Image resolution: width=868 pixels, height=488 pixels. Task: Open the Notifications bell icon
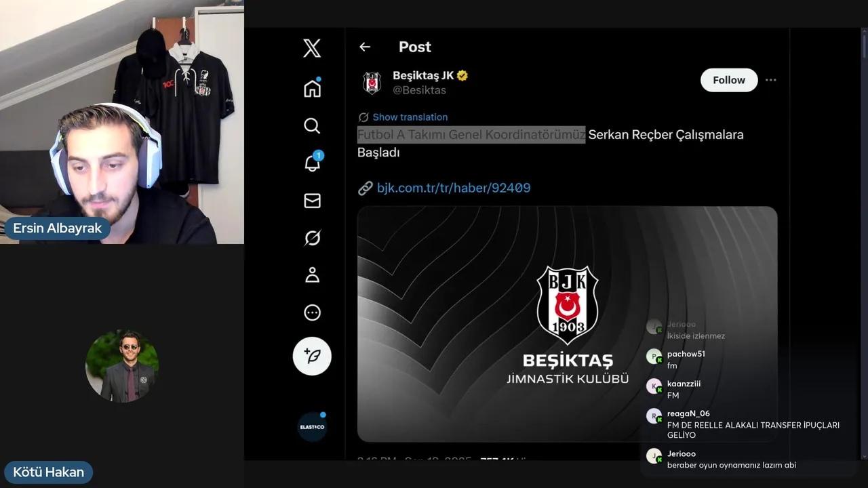(x=313, y=163)
